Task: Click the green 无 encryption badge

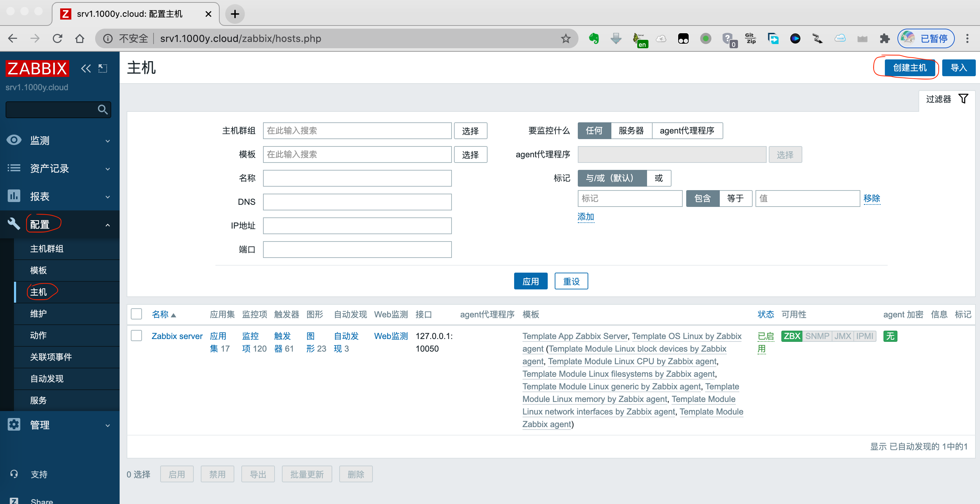Action: tap(890, 336)
